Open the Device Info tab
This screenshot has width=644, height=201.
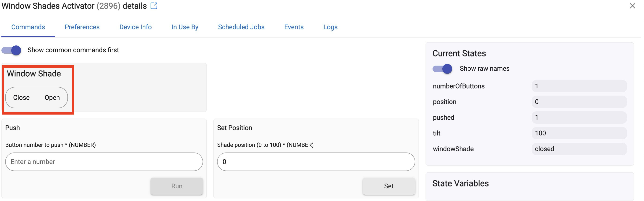click(136, 27)
